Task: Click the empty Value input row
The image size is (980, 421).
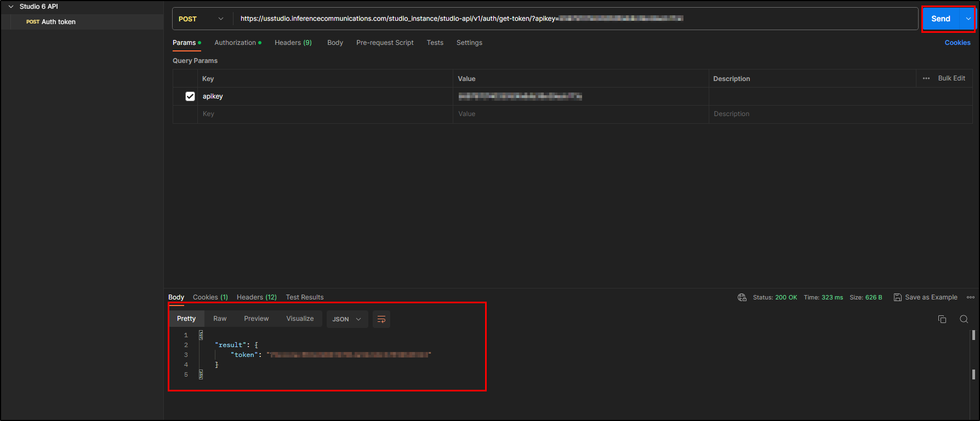Action: click(x=581, y=114)
